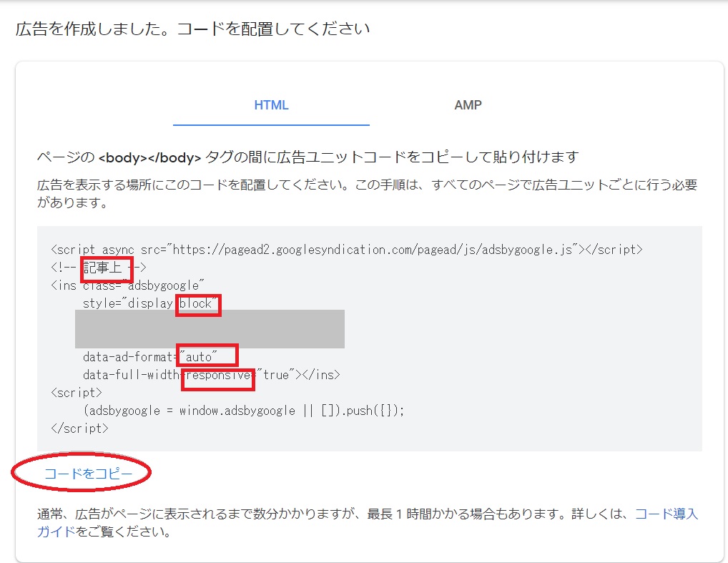Switch to the HTML tab
Viewport: 728px width, 563px height.
click(271, 105)
